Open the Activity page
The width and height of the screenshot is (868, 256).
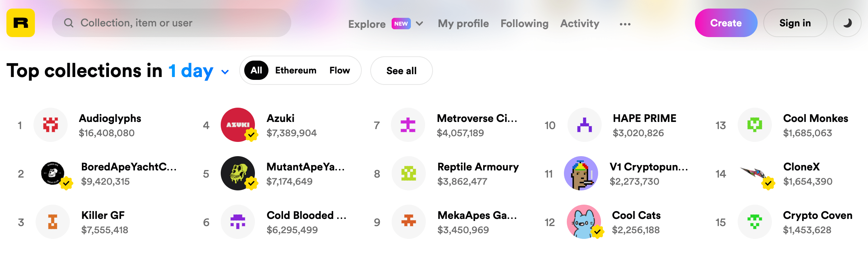tap(580, 24)
